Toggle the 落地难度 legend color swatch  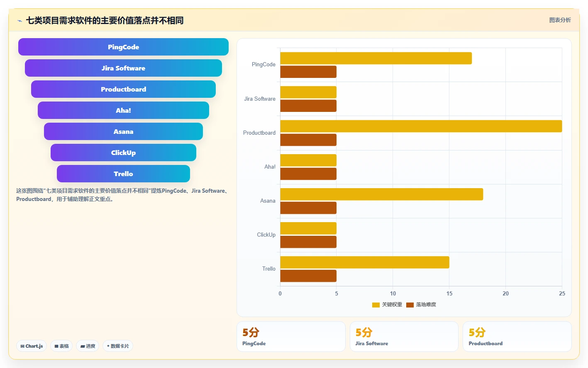(x=410, y=305)
